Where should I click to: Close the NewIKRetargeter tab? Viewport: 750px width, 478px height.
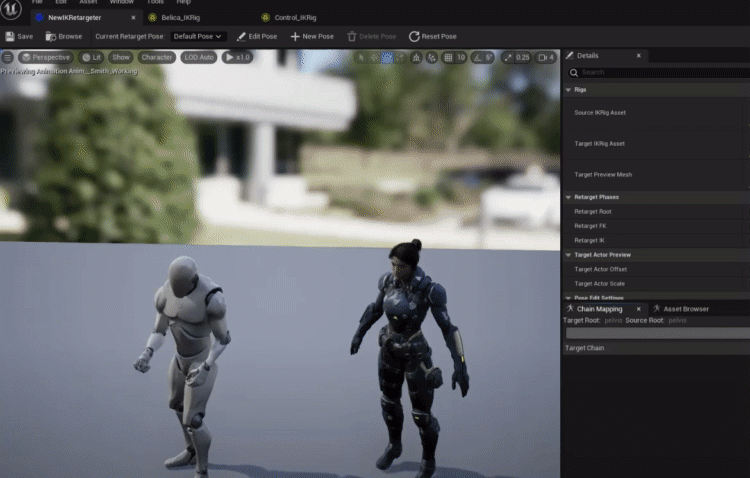click(x=133, y=18)
